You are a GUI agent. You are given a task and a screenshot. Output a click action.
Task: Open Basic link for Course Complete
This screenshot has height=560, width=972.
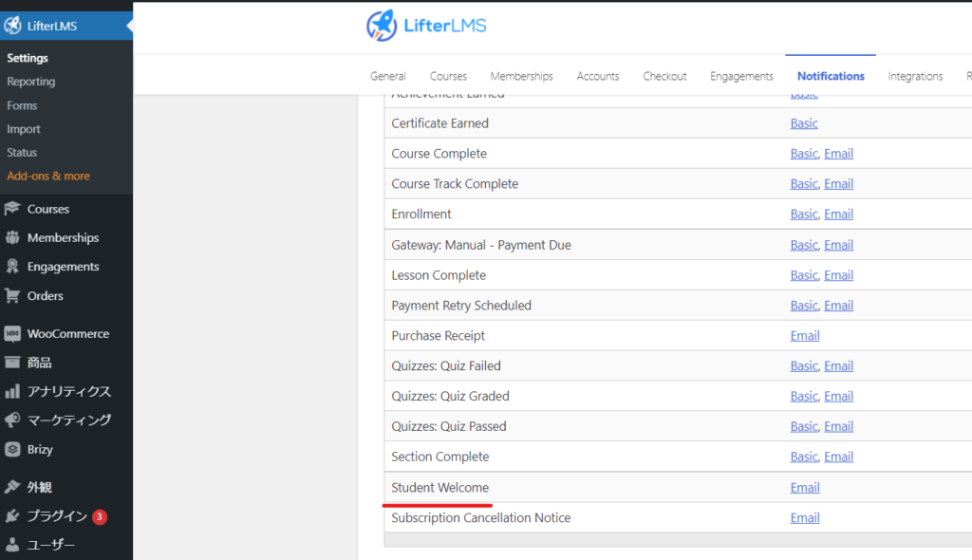804,154
